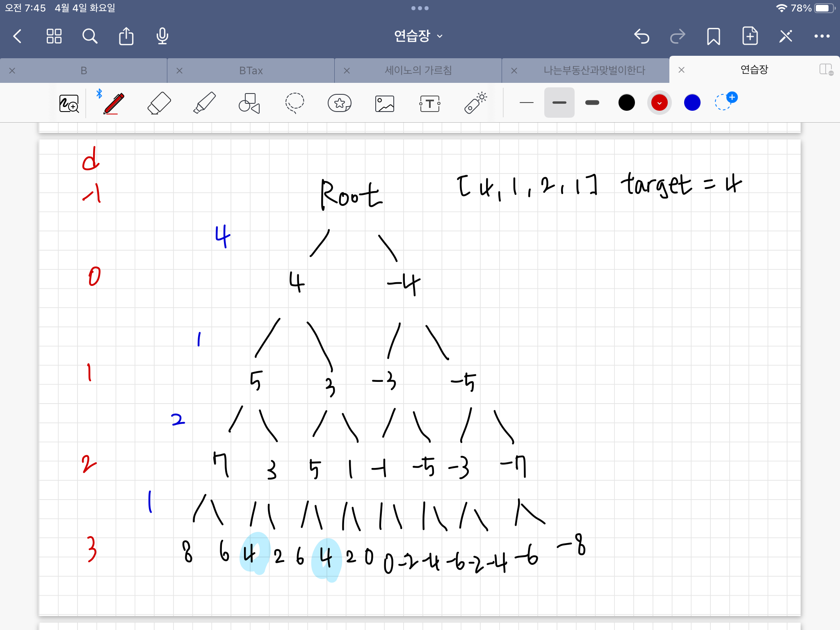Toggle split view icon in the tab bar
The image size is (840, 630).
pos(826,70)
